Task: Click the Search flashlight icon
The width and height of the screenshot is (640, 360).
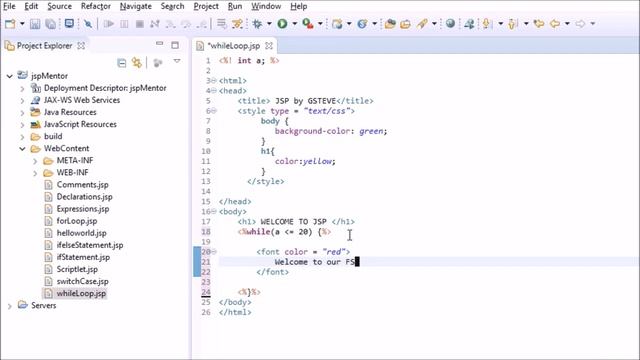Action: pyautogui.click(x=422, y=24)
